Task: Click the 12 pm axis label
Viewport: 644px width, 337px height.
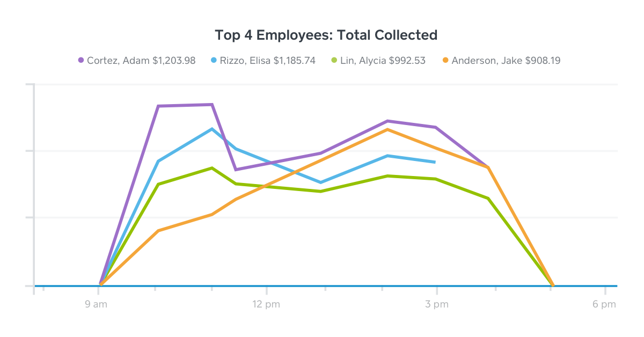Action: pyautogui.click(x=266, y=305)
